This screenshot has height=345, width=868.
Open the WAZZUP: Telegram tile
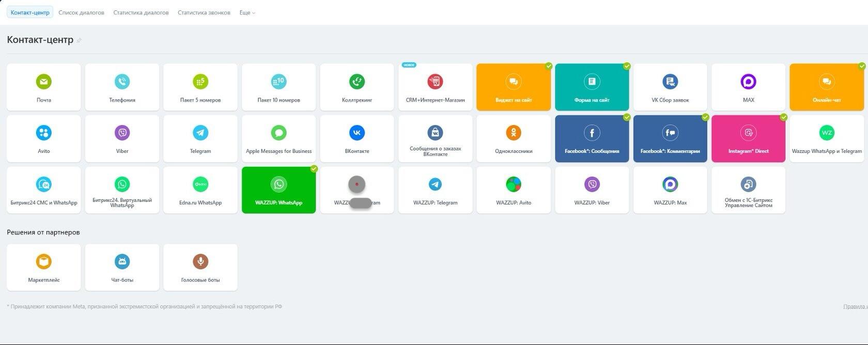click(435, 190)
